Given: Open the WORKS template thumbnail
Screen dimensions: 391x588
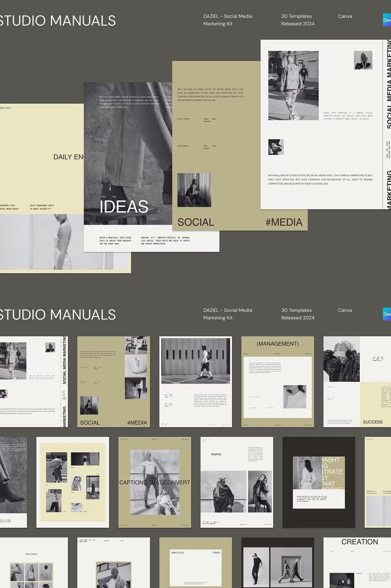Looking at the screenshot, I should [236, 482].
